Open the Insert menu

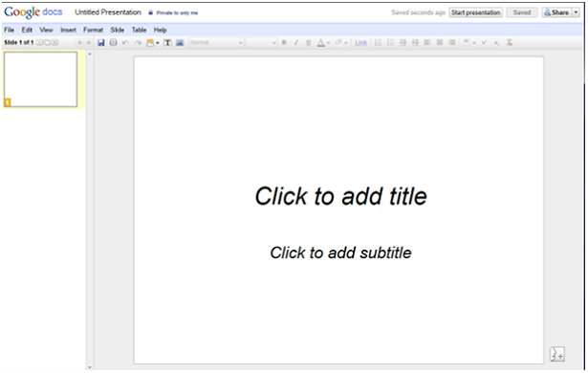(68, 30)
